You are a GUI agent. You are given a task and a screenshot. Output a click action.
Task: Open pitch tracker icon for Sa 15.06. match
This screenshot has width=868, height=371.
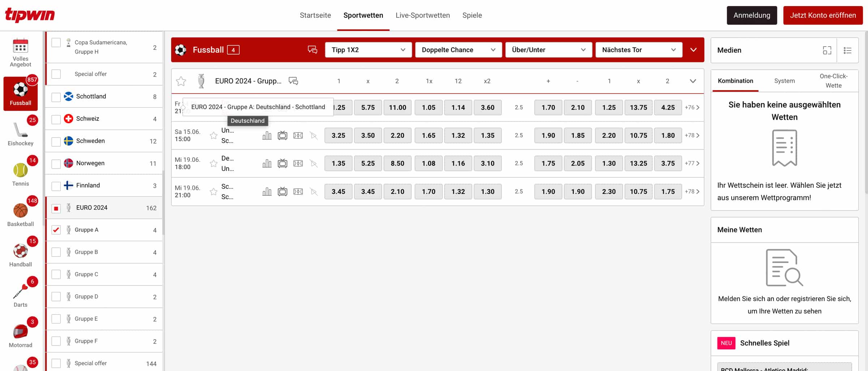click(x=298, y=135)
